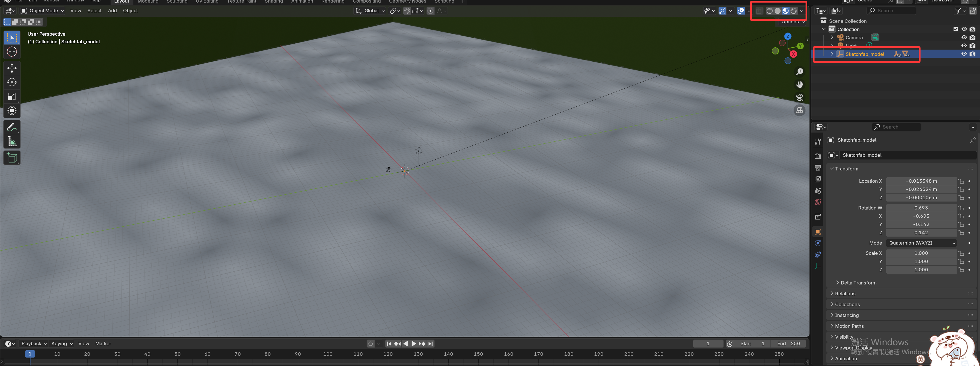The image size is (980, 366).
Task: Toggle Camera visibility eye icon
Action: click(x=964, y=38)
